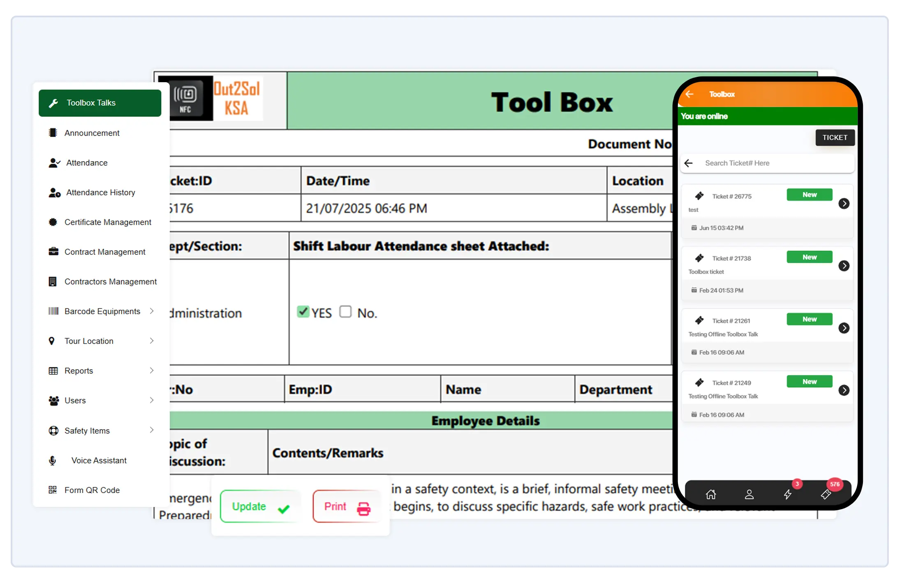The width and height of the screenshot is (902, 588).
Task: Click arrow circle for Ticket #21261
Action: tap(844, 328)
